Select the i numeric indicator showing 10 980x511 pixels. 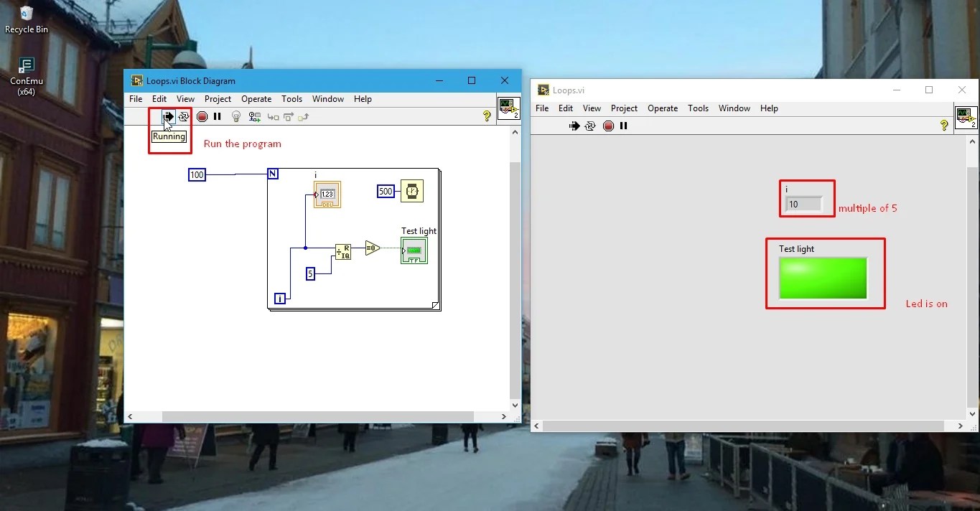point(806,204)
